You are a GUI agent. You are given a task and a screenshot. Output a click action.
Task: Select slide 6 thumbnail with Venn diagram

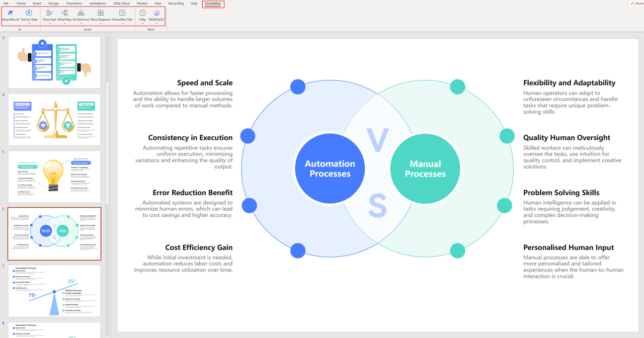pyautogui.click(x=54, y=234)
